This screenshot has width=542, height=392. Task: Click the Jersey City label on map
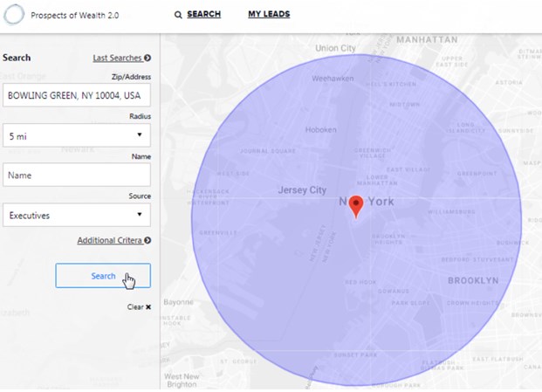pyautogui.click(x=301, y=189)
